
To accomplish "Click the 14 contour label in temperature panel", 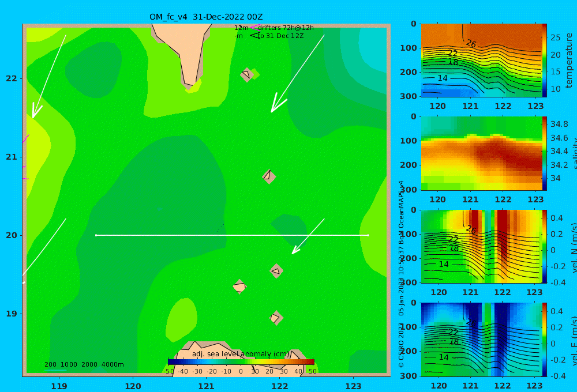I will (443, 78).
